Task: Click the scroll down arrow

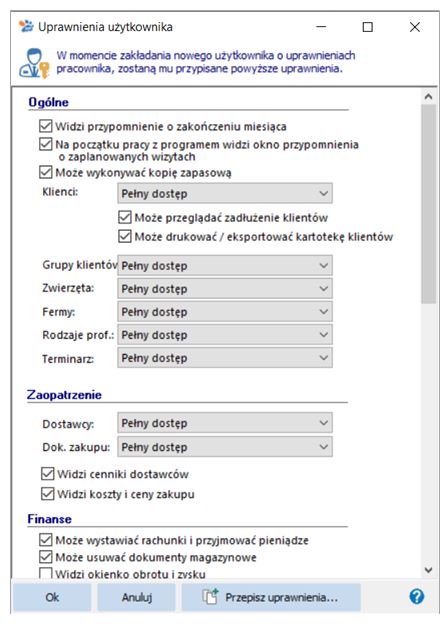Action: click(x=428, y=570)
